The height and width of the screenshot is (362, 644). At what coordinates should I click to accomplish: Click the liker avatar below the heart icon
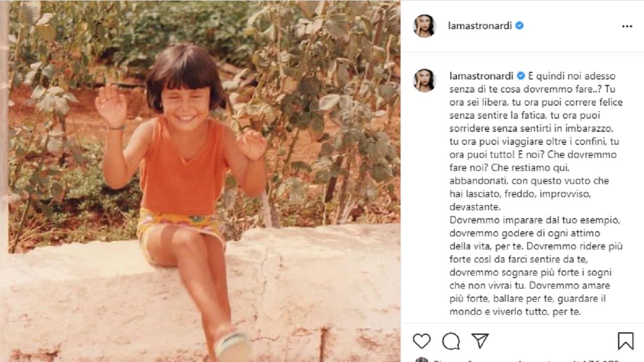[422, 359]
